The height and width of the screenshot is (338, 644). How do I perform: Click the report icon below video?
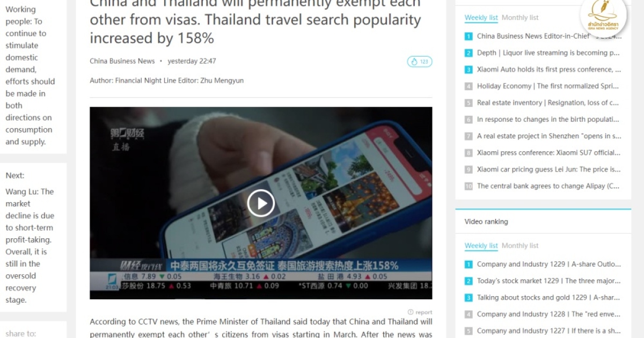(410, 312)
